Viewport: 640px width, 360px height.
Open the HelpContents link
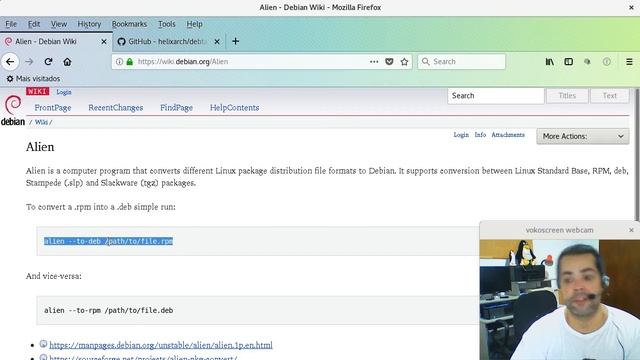[234, 108]
